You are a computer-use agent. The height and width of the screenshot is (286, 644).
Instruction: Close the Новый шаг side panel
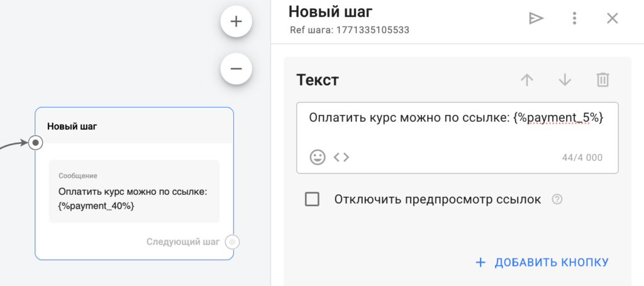point(612,18)
